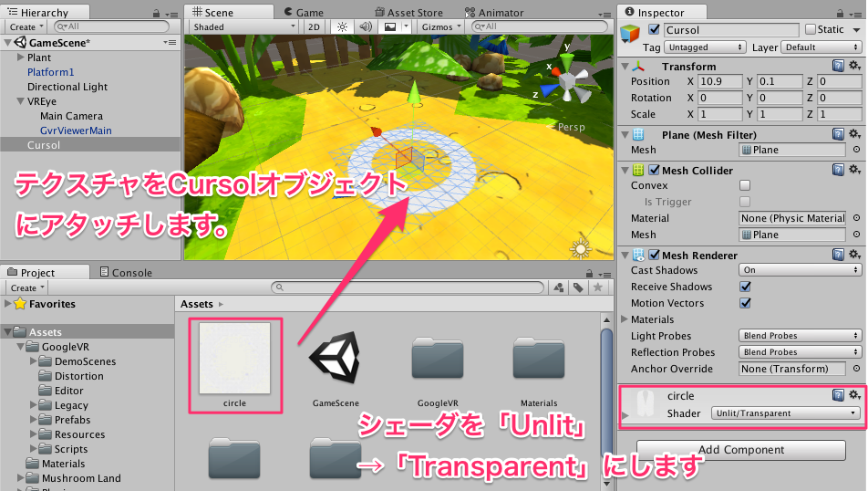868x491 pixels.
Task: Open Light Probes dropdown
Action: [800, 335]
